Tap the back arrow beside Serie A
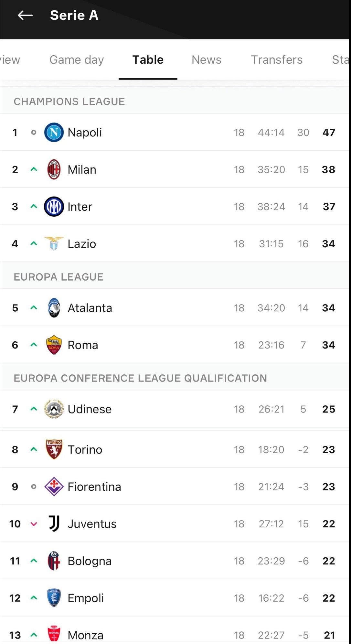351x644 pixels. click(x=25, y=15)
